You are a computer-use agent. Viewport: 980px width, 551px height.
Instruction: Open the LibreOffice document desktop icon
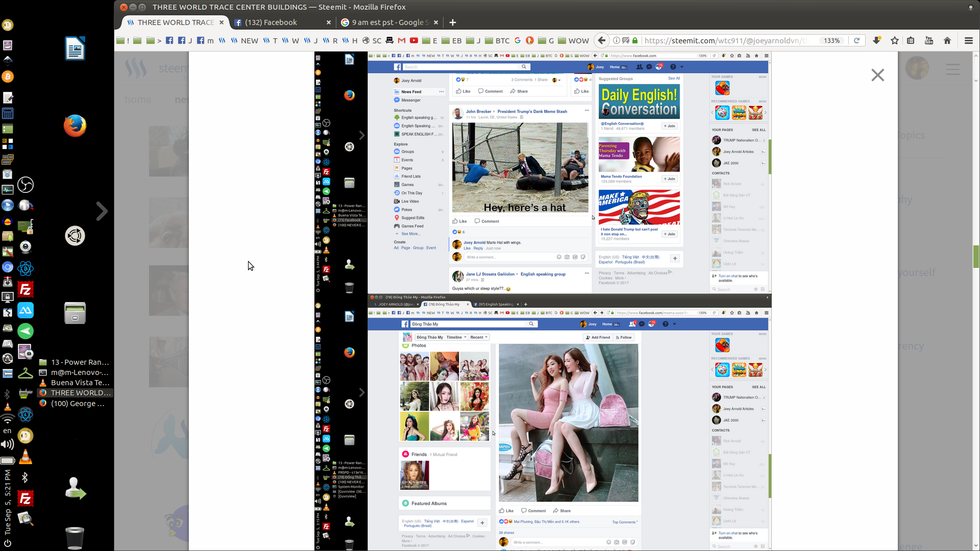pos(75,48)
